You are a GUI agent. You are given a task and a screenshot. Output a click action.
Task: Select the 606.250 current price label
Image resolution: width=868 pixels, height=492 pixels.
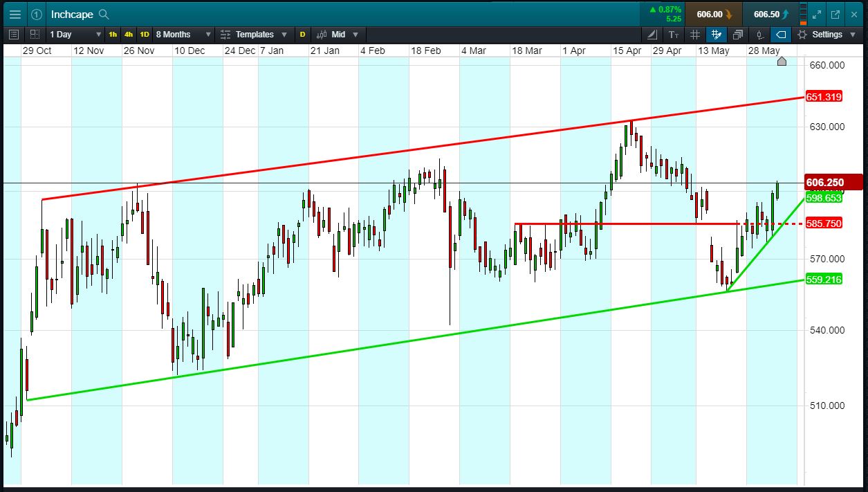[833, 183]
